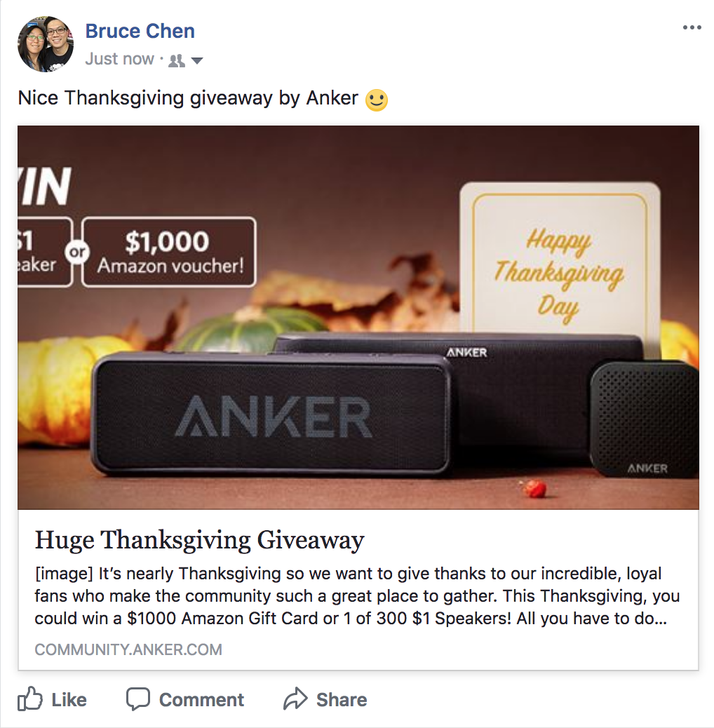Click the Share button text
The height and width of the screenshot is (728, 714).
point(341,700)
